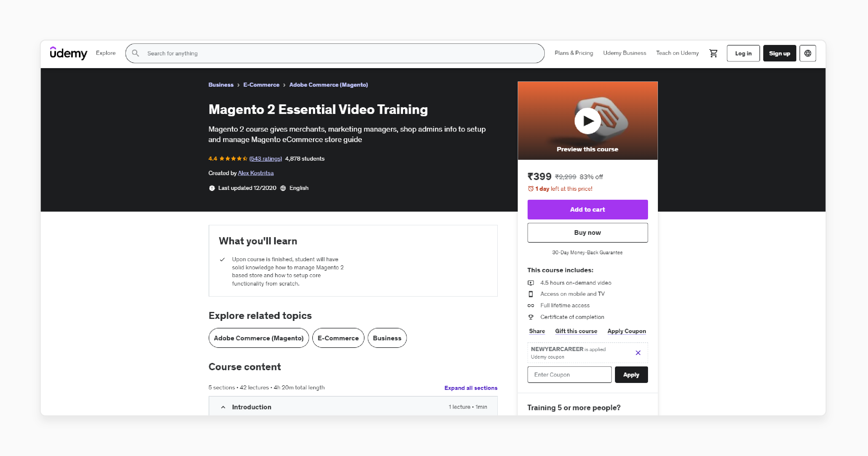
Task: Click Buy now
Action: pyautogui.click(x=587, y=232)
